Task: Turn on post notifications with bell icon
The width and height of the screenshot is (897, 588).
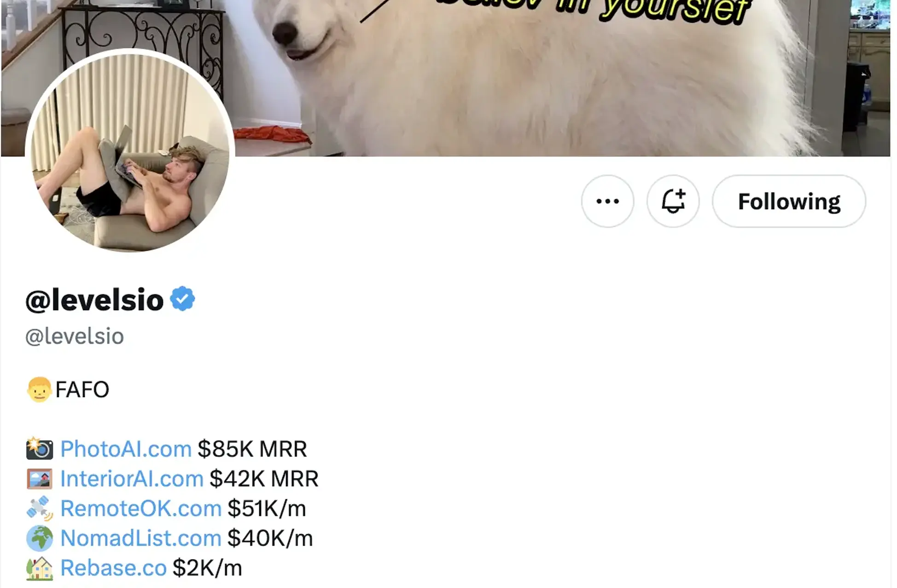Action: (x=673, y=201)
